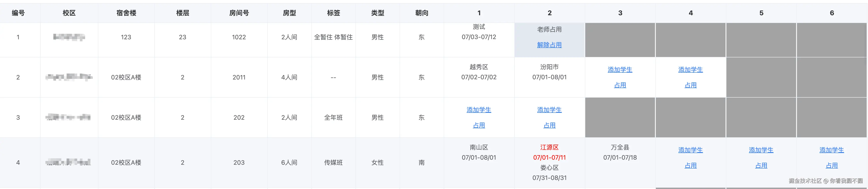This screenshot has height=189, width=868.
Task: Add student to bed 2 of room 202
Action: 549,110
